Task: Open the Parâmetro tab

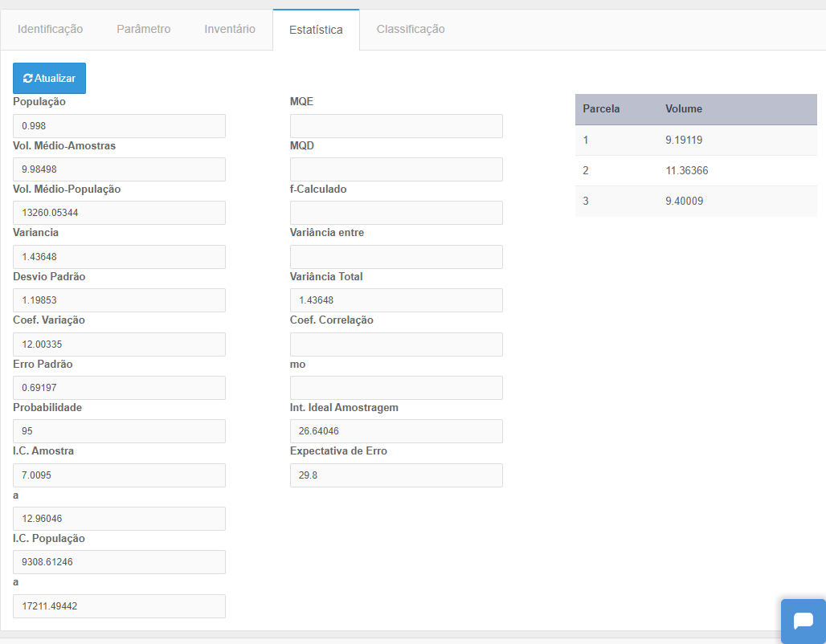Action: point(143,29)
